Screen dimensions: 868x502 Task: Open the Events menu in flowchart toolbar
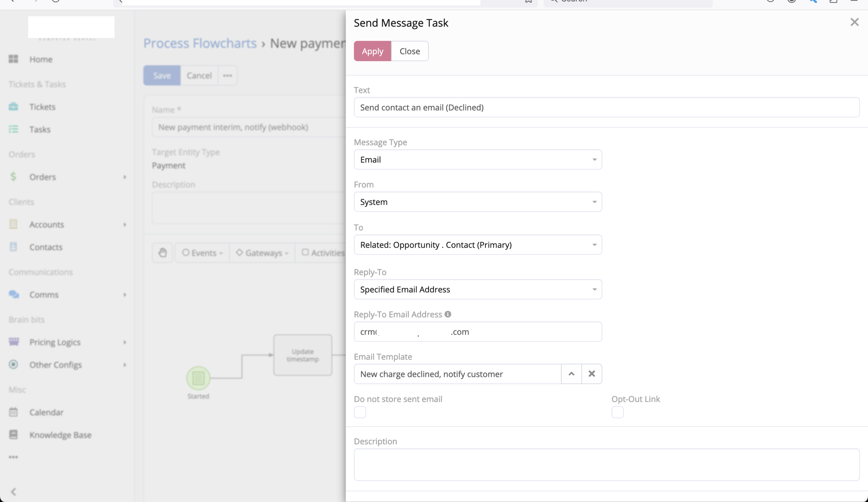[202, 253]
